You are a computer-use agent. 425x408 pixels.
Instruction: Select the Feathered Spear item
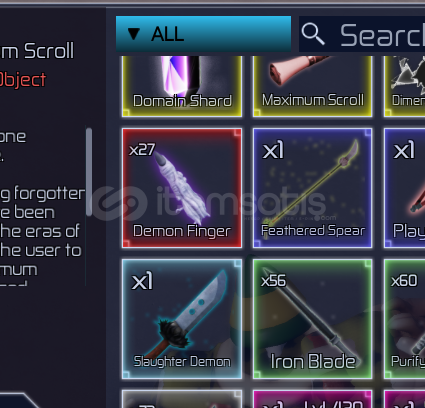click(312, 188)
